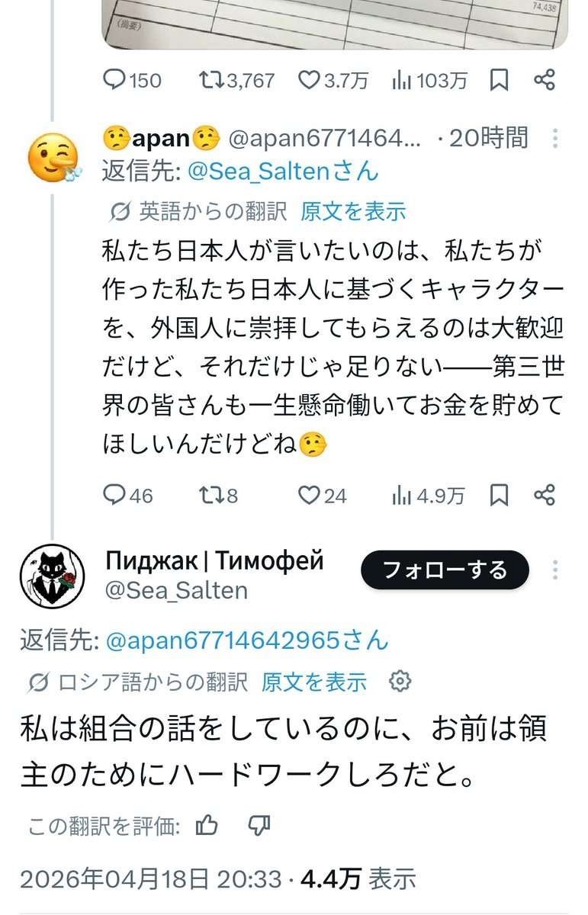Like apan's post with 24 likes
This screenshot has width=588, height=915.
pos(309,496)
